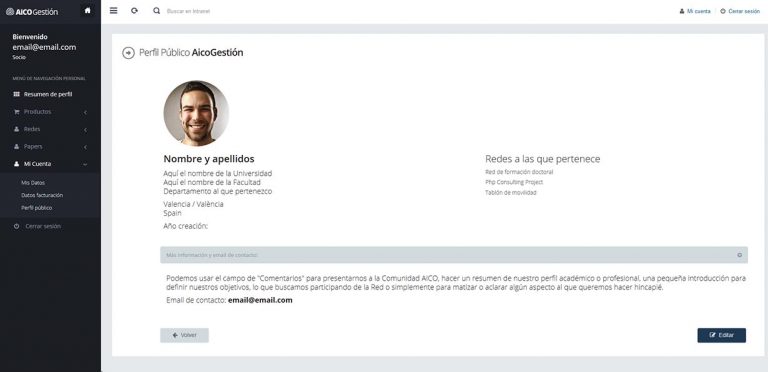The height and width of the screenshot is (372, 768).
Task: Open Resumen de perfil menu item
Action: (x=50, y=94)
